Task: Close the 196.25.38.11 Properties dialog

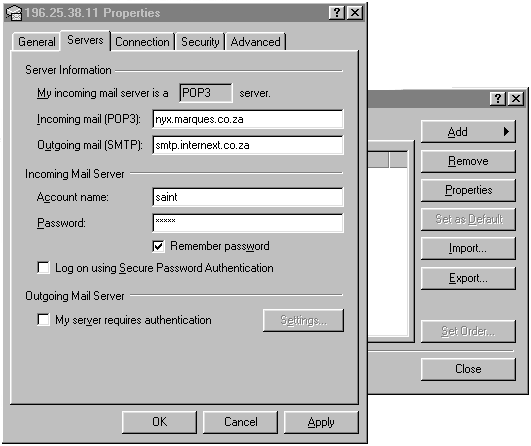Action: click(x=355, y=13)
